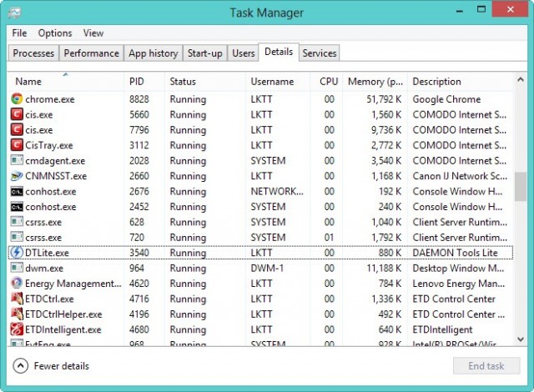Click the cmdagent.exe process icon

pyautogui.click(x=17, y=160)
